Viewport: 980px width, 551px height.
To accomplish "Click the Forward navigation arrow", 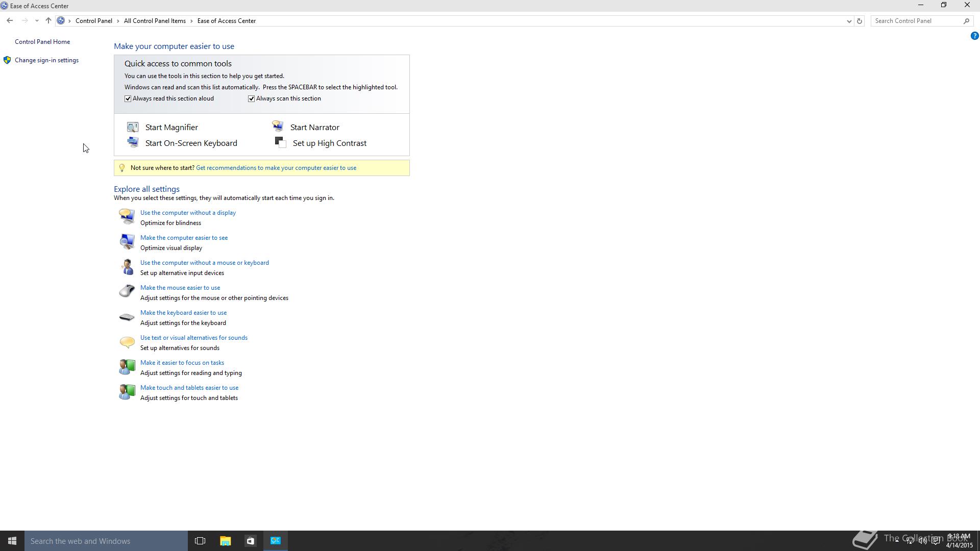I will 24,21.
